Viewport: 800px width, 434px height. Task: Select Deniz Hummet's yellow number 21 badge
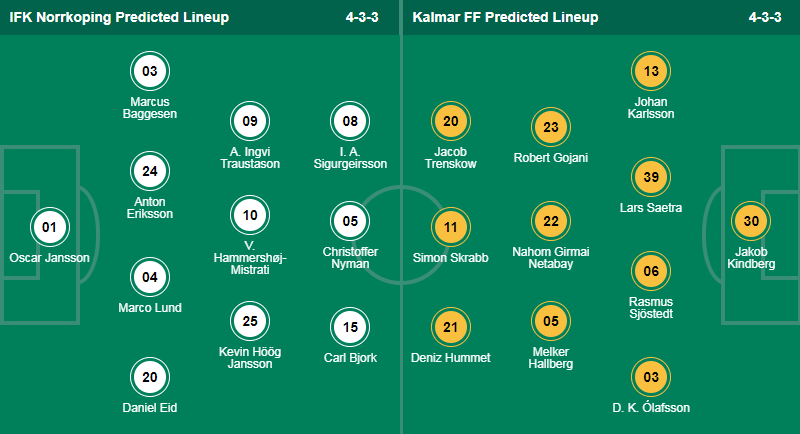[451, 327]
